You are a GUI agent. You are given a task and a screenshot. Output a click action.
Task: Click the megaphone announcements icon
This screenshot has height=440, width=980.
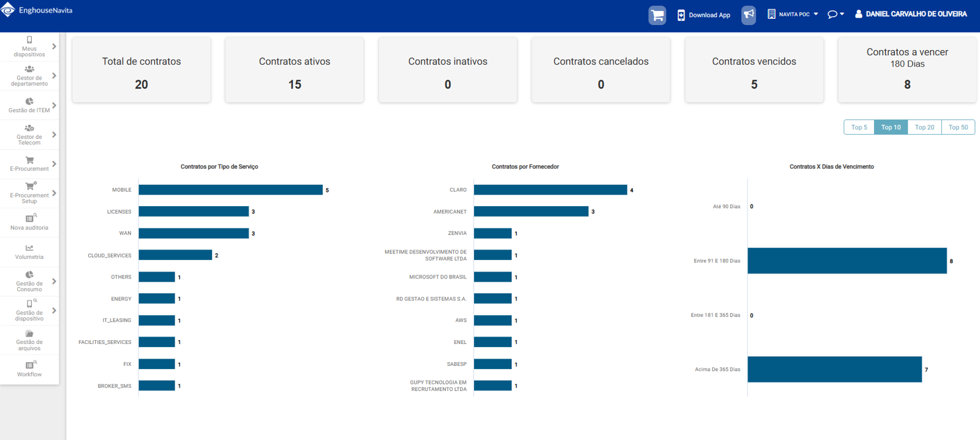pos(748,15)
